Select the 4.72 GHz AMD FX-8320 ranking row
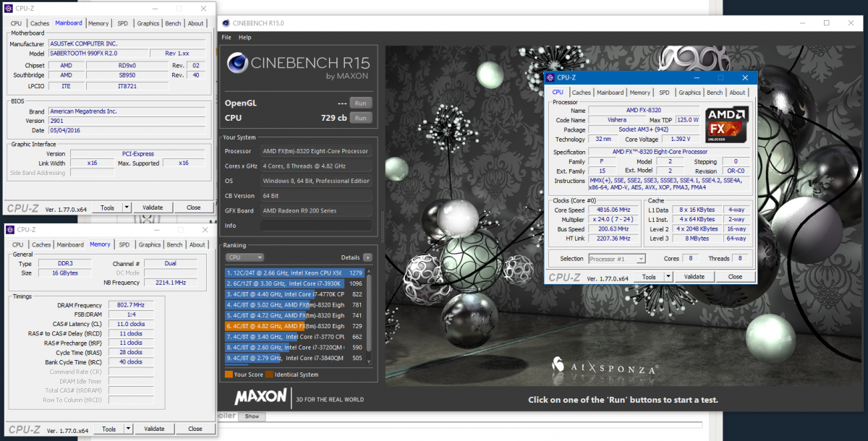Viewport: 868px width, 441px height. pyautogui.click(x=294, y=316)
